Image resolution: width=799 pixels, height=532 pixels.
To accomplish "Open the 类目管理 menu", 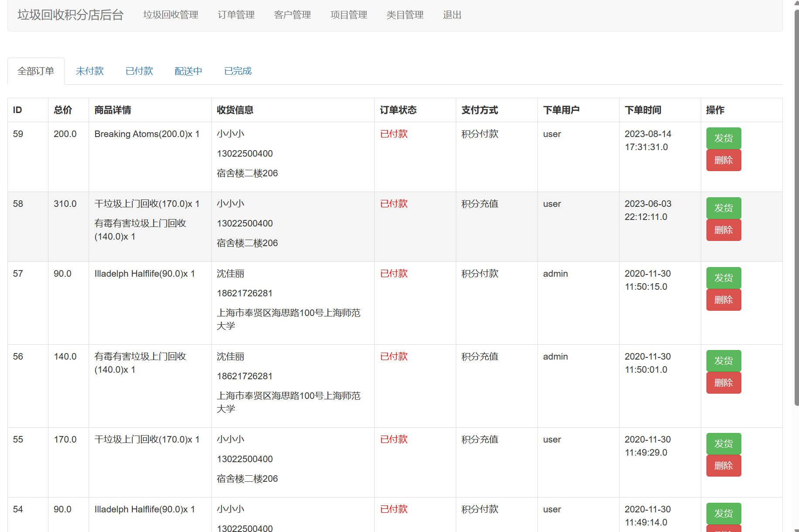I will [x=405, y=14].
